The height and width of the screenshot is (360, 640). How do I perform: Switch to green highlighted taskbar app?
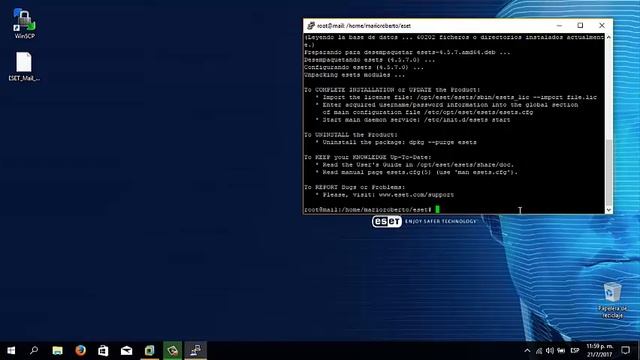(x=173, y=351)
